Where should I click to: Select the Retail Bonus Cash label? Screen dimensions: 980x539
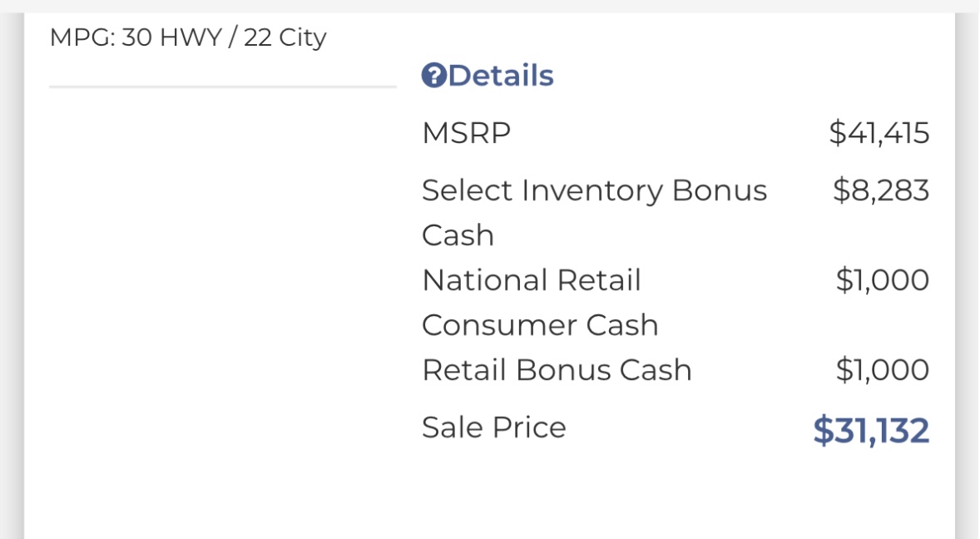point(557,370)
